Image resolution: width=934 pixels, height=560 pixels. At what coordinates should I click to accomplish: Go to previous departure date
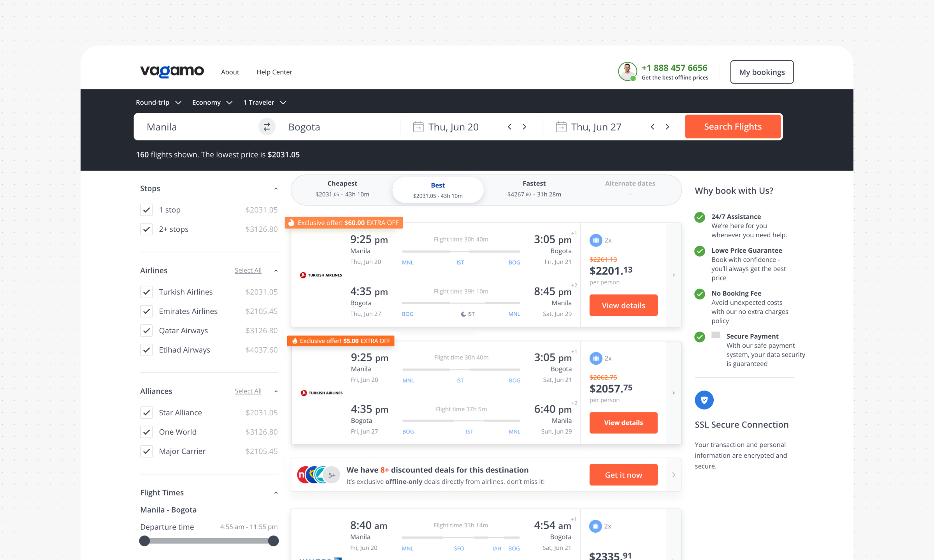(x=509, y=127)
